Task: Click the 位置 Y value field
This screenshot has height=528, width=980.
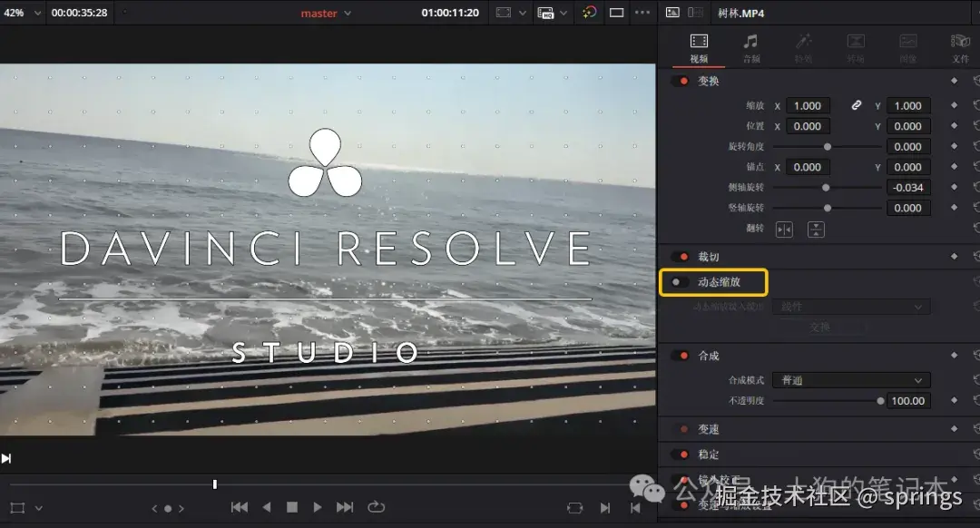Action: tap(908, 126)
